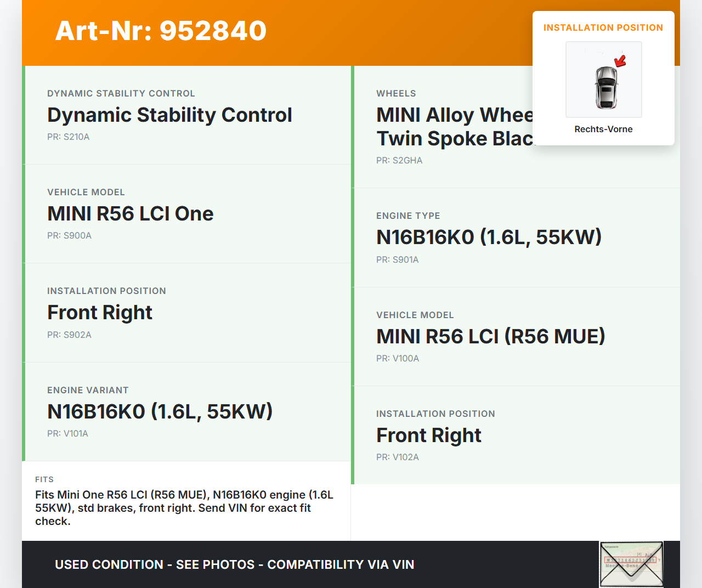Click the 'Rechts-Vorne' caption under the car
Screen dimensions: 702x588
coord(603,129)
